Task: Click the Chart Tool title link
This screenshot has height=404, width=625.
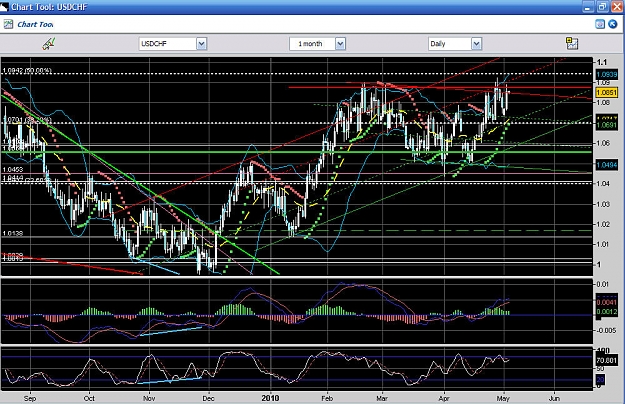Action: click(x=35, y=24)
